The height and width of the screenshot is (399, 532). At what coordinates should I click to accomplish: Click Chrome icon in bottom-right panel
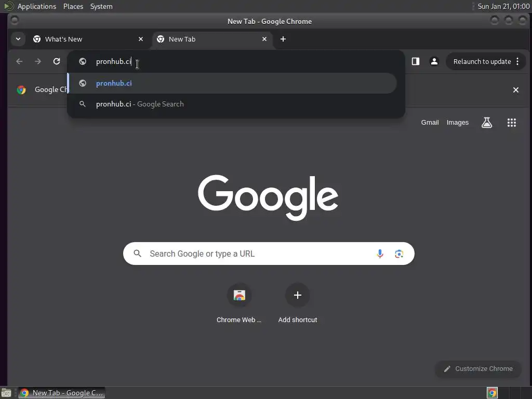pyautogui.click(x=492, y=393)
